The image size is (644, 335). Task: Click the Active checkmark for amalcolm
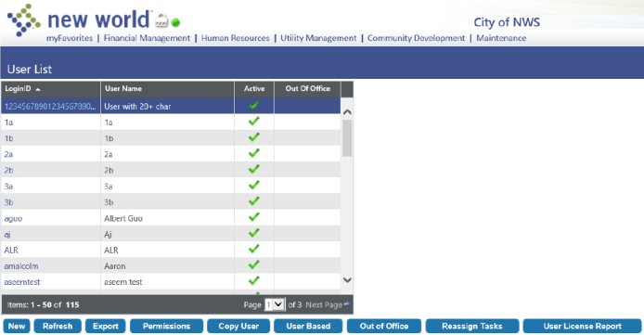click(x=254, y=264)
